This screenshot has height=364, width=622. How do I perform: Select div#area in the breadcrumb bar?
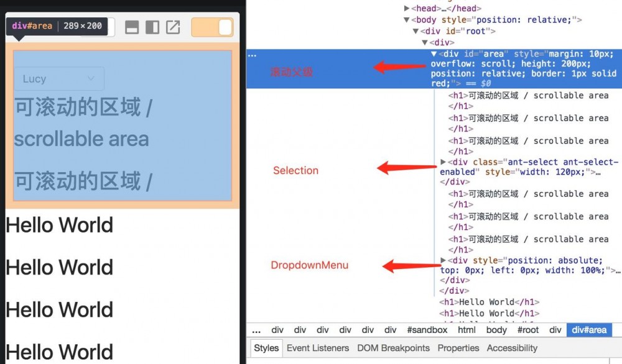pyautogui.click(x=589, y=330)
